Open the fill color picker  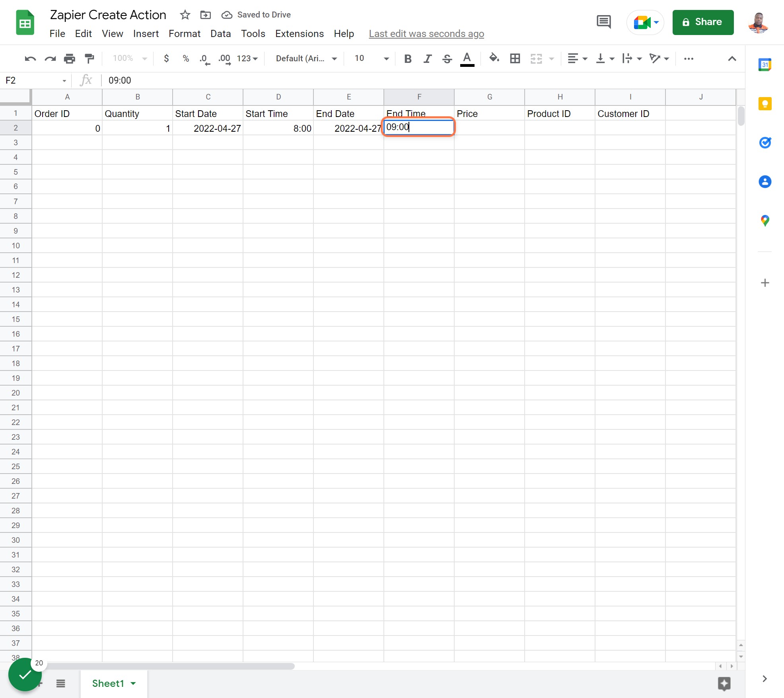(x=494, y=59)
